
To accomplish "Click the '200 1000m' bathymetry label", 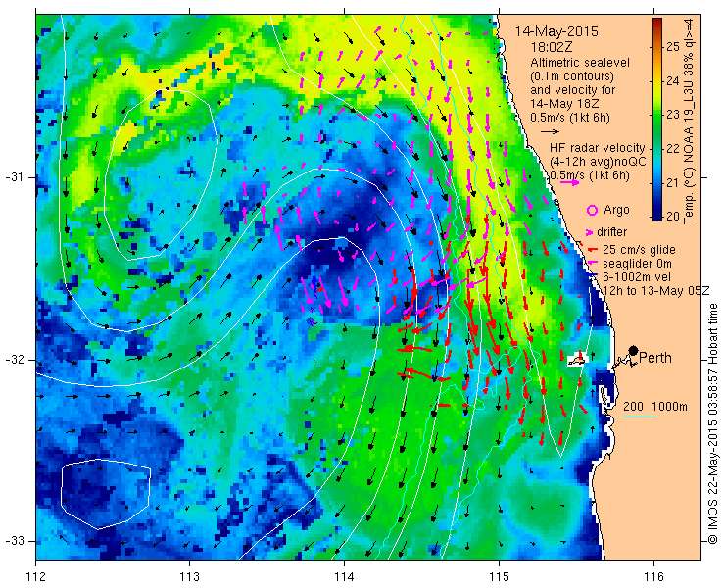I will coord(655,406).
